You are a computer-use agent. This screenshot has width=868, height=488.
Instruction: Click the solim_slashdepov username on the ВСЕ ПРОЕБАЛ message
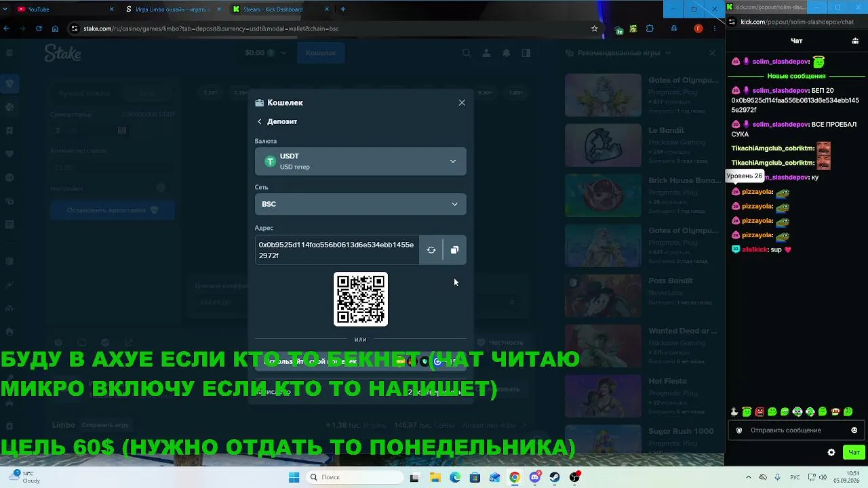click(x=781, y=125)
